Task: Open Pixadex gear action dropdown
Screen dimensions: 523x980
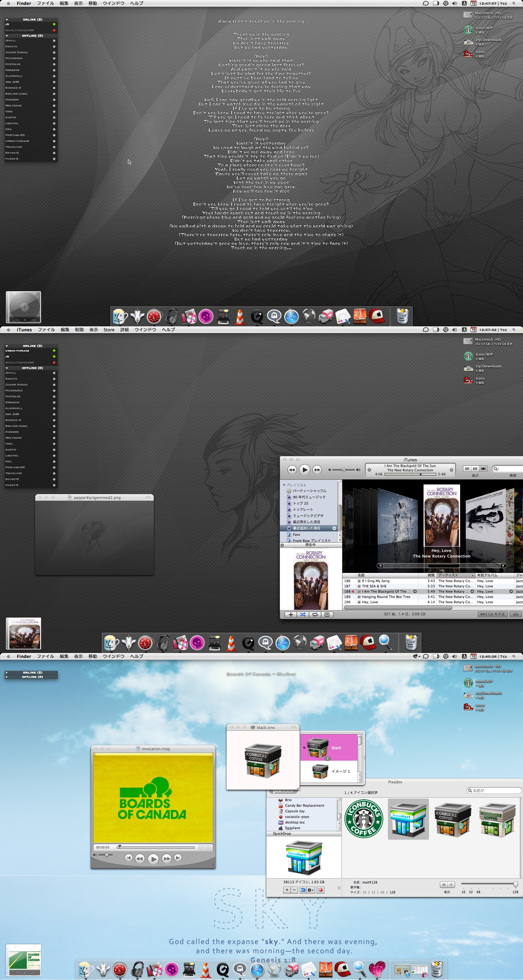Action: click(x=311, y=890)
